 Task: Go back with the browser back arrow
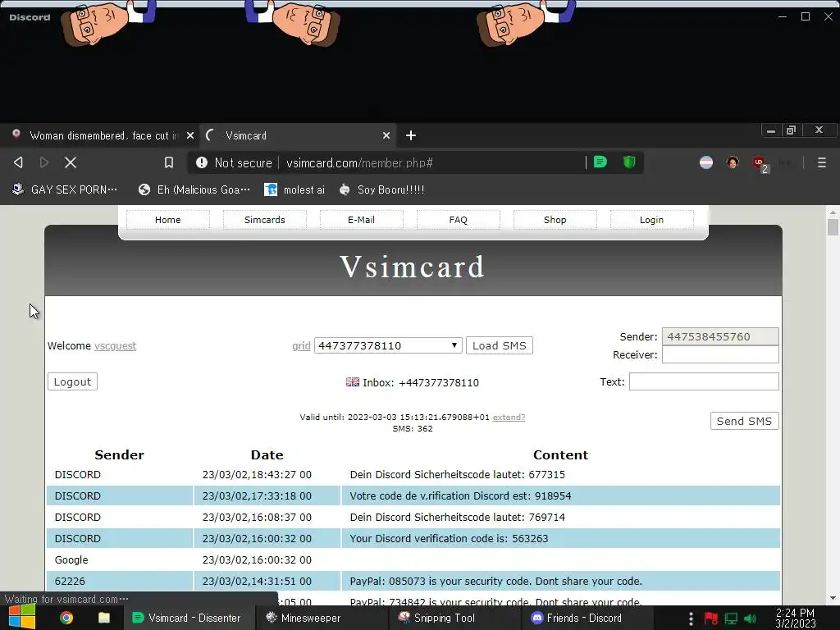(x=18, y=162)
